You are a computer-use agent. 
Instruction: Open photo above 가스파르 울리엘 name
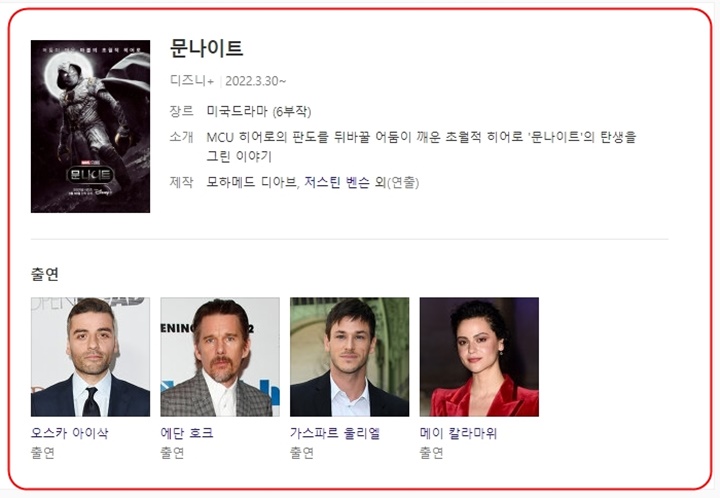[349, 357]
